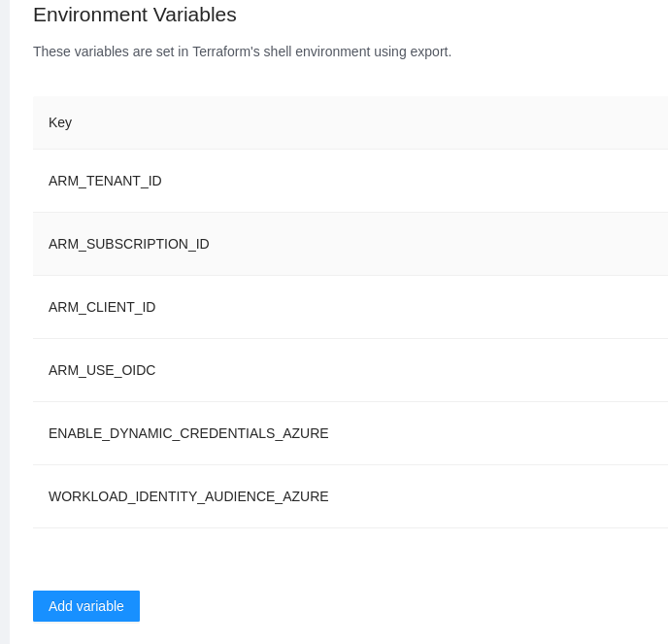Open the ARM_USE_OIDC variable row

click(102, 370)
